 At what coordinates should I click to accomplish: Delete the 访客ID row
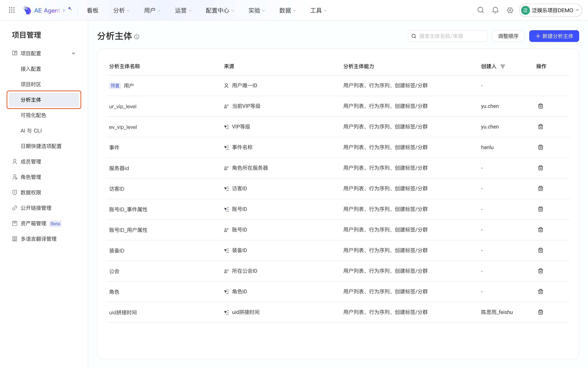point(540,188)
